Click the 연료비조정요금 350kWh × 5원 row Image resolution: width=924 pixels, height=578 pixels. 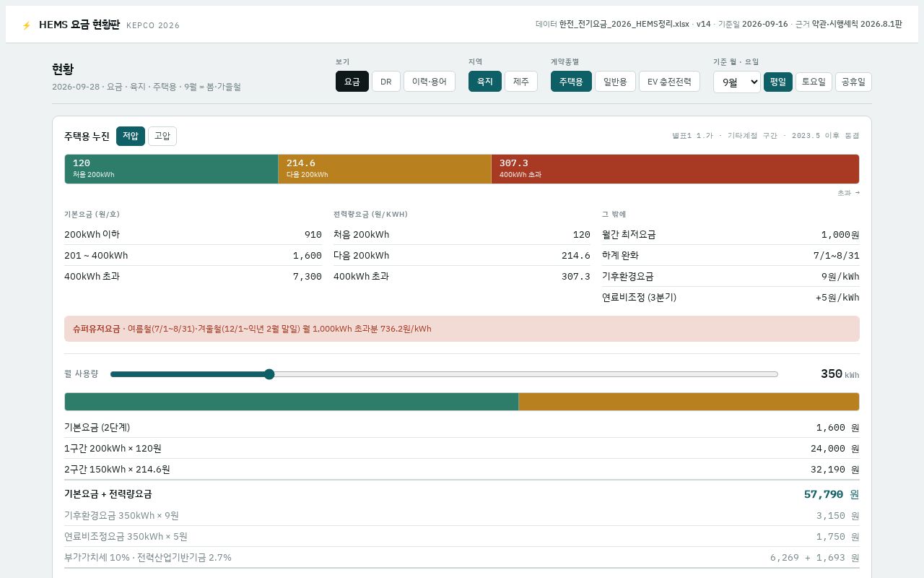point(462,537)
